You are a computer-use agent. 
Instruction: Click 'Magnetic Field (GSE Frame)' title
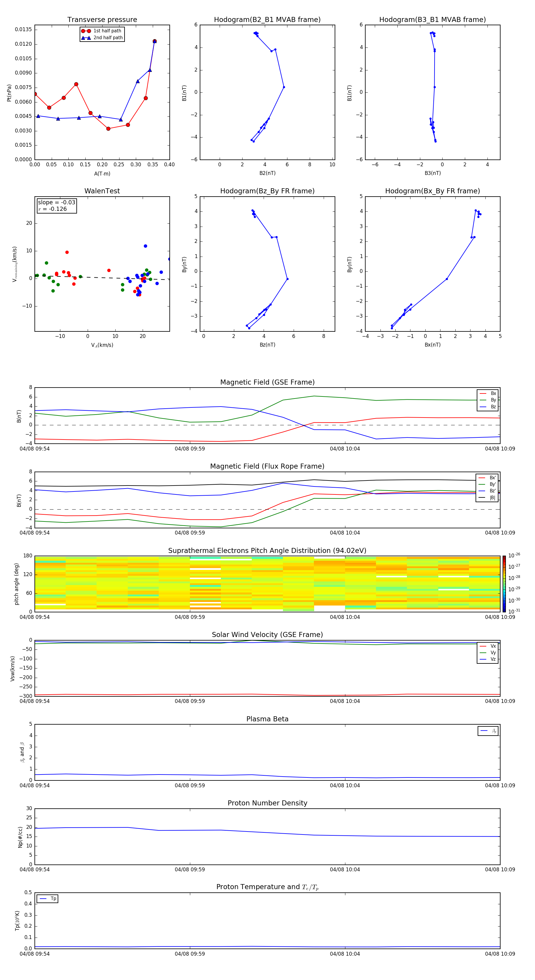pos(267,382)
